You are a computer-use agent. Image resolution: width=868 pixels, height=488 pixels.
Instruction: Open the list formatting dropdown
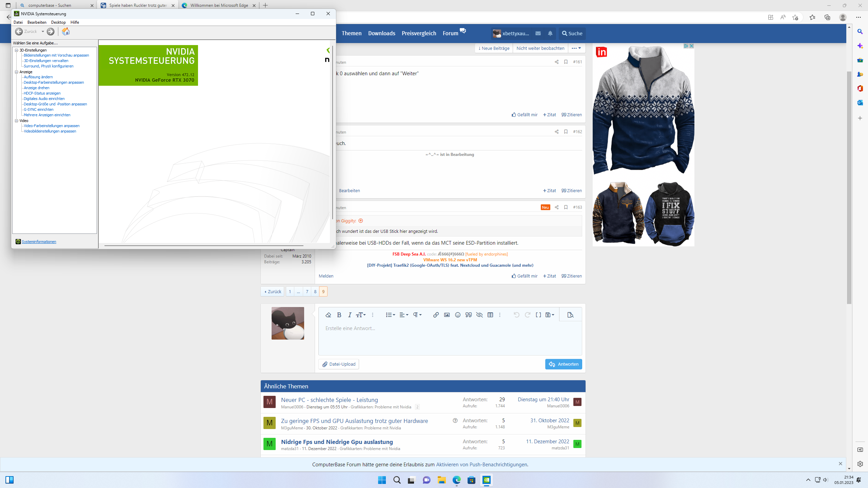tap(390, 315)
